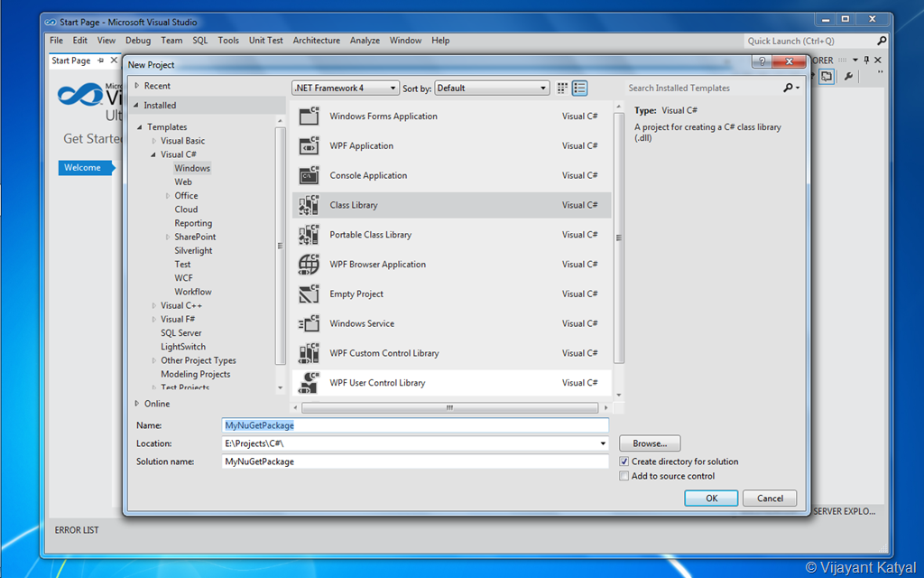Switch templates to medium icons list view
This screenshot has width=924, height=578.
click(579, 88)
